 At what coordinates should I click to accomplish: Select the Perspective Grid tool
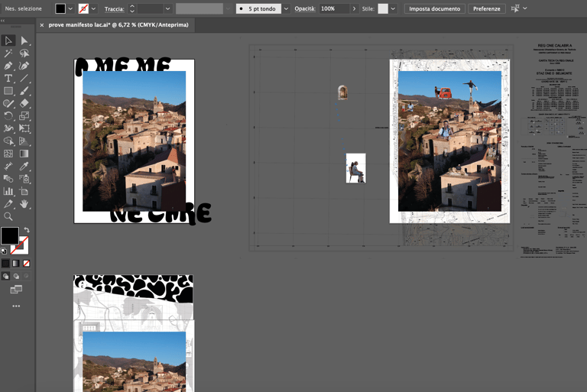(x=24, y=141)
